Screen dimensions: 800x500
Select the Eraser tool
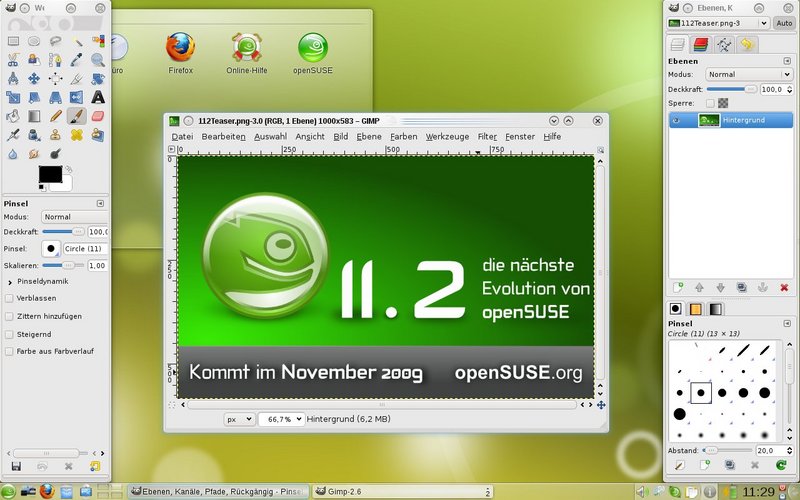pyautogui.click(x=98, y=116)
